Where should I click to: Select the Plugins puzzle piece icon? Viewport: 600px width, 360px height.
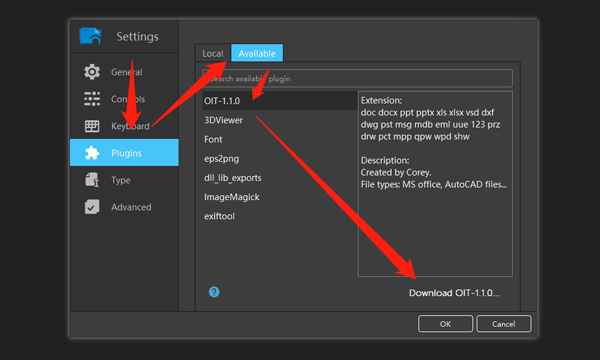[x=92, y=153]
